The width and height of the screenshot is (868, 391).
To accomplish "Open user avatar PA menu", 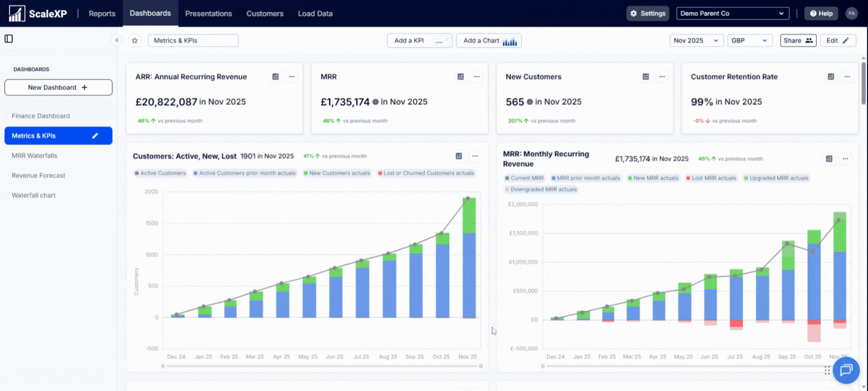I will click(x=851, y=14).
